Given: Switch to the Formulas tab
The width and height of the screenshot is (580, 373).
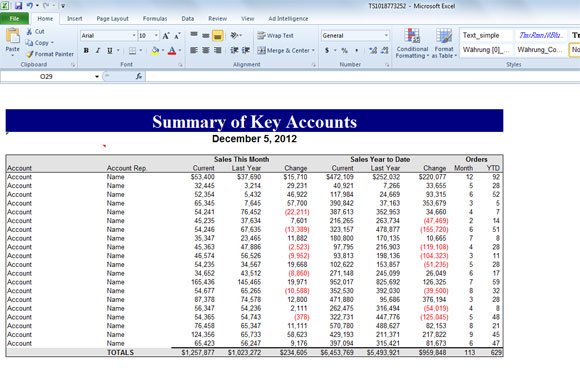Looking at the screenshot, I should tap(155, 19).
